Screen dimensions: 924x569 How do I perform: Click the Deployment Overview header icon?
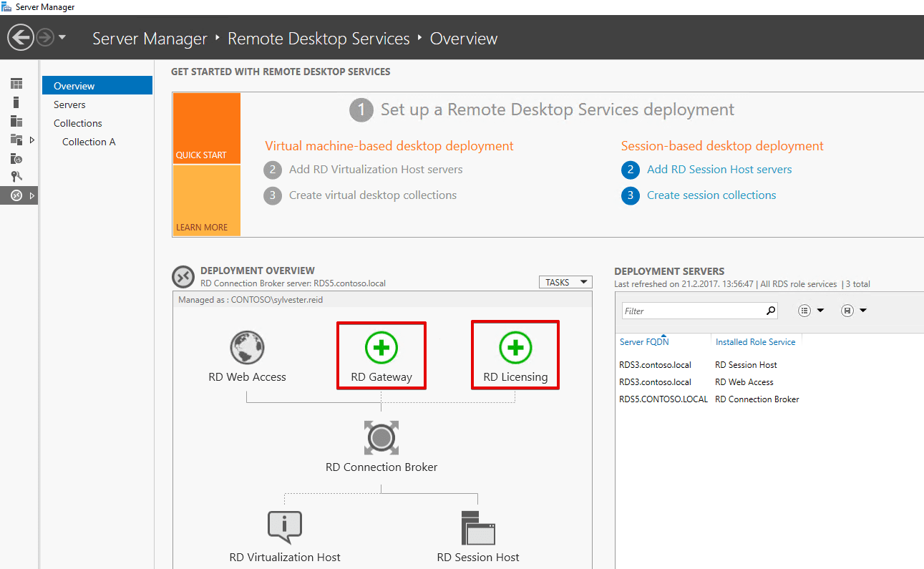[183, 276]
